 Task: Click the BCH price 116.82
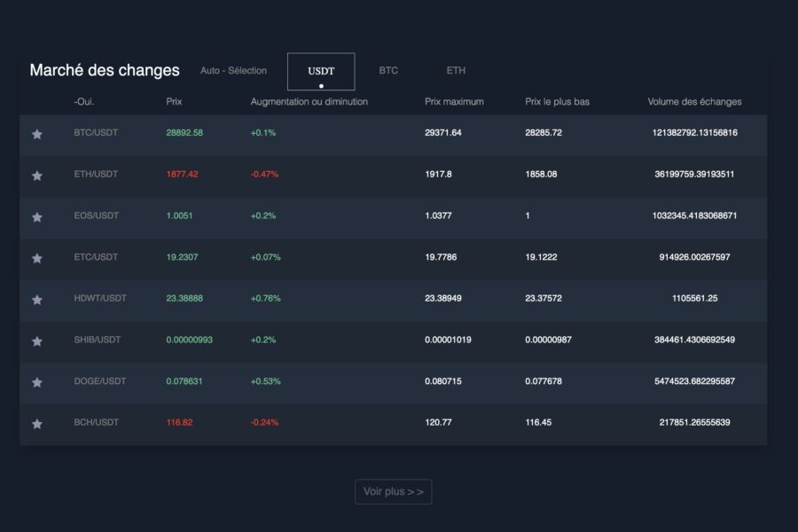(x=179, y=422)
